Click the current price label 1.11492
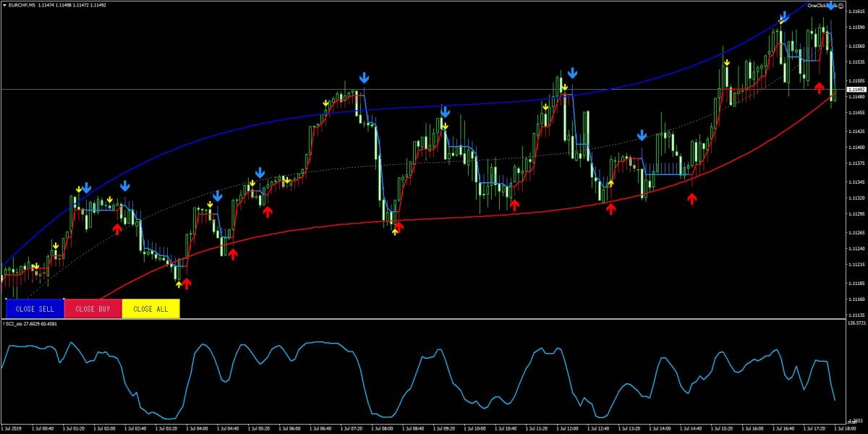The image size is (868, 434). pyautogui.click(x=856, y=90)
